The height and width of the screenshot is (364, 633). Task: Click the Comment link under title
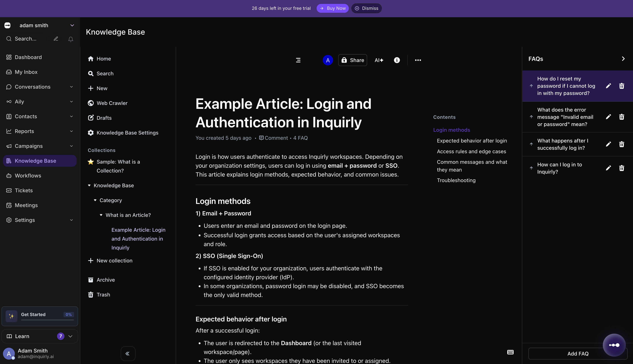tap(273, 138)
